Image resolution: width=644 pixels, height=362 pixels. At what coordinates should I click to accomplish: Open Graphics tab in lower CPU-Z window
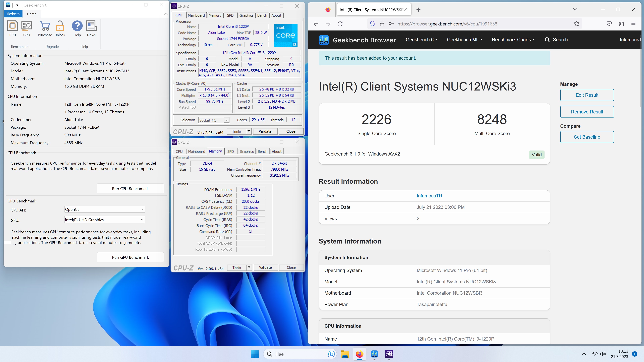point(247,151)
